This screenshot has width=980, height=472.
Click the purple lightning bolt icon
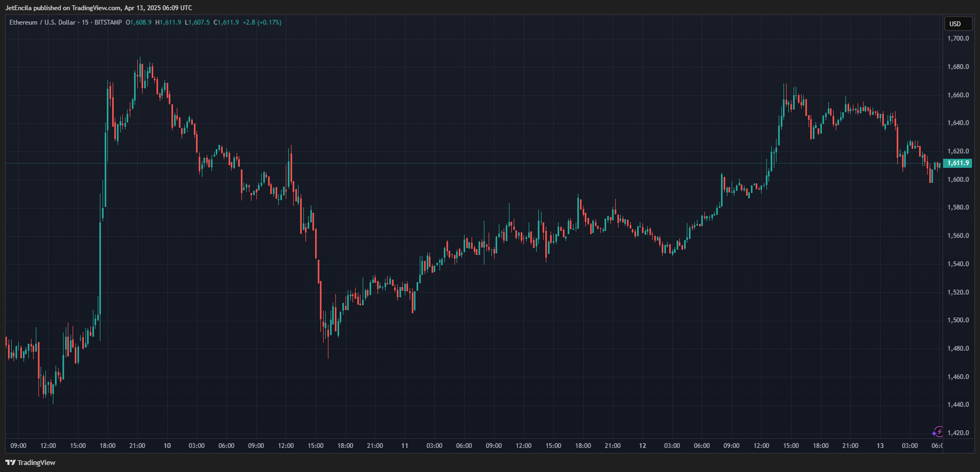[937, 432]
